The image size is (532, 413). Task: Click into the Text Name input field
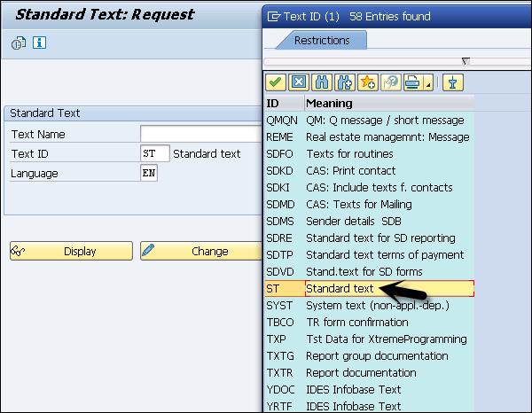pyautogui.click(x=201, y=134)
